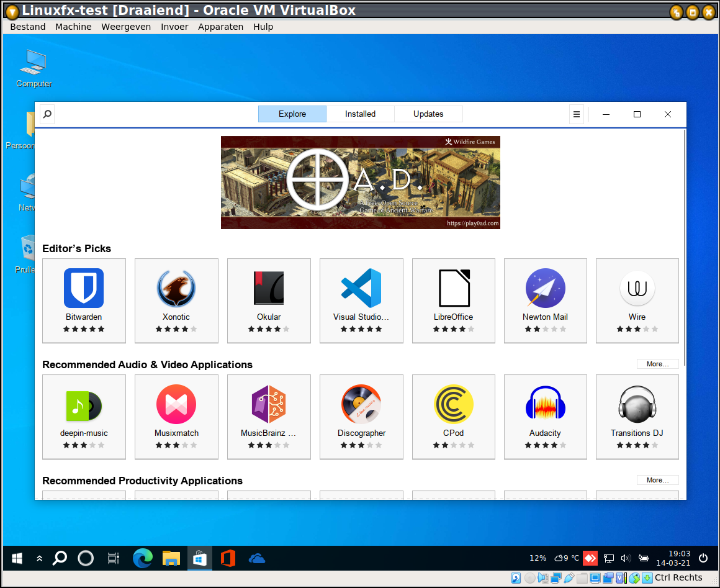This screenshot has width=720, height=588.
Task: Switch to the Explore tab
Action: [x=292, y=114]
